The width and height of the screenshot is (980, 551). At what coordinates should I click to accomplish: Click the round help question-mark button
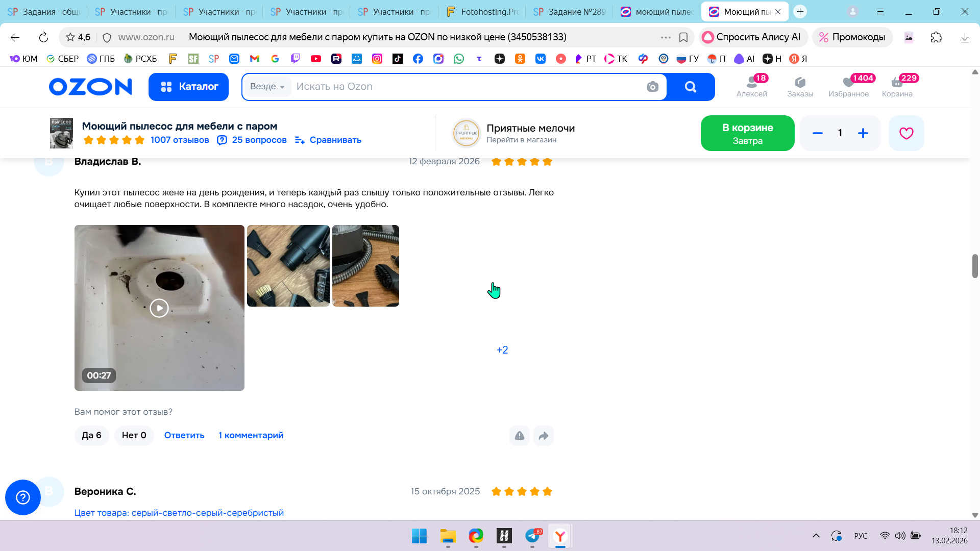(x=23, y=497)
